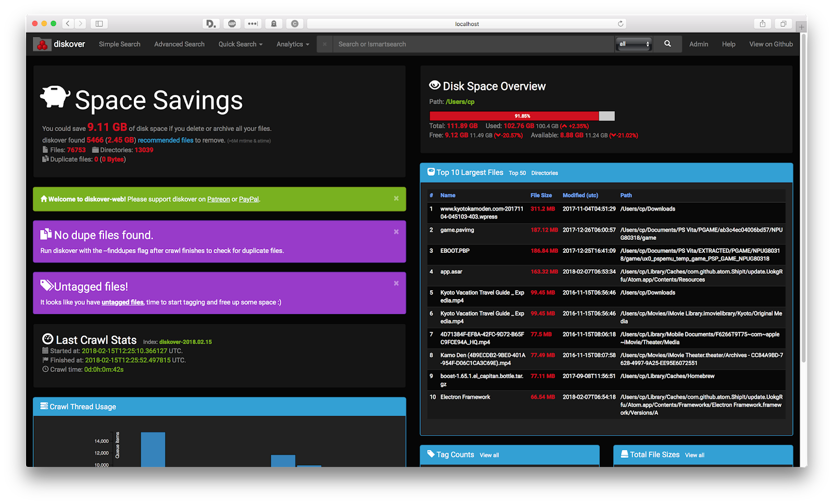This screenshot has height=504, width=833.
Task: Open the Quick Search dropdown
Action: [x=240, y=44]
